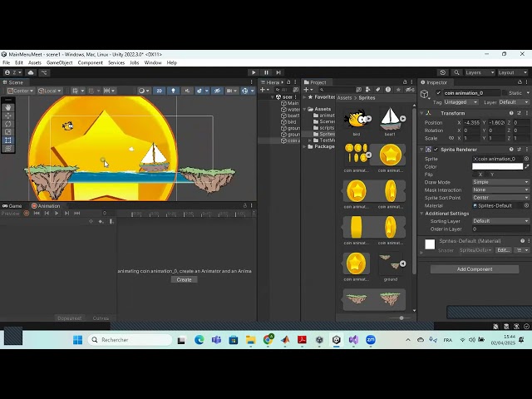Click the Create button in Animation window
Screen dimensions: 532x399
184,279
